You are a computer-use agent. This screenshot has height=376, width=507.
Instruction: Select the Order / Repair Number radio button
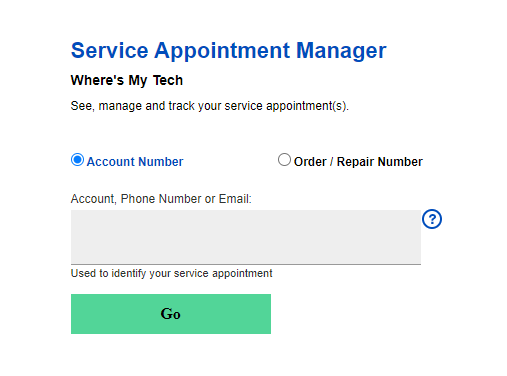[284, 160]
